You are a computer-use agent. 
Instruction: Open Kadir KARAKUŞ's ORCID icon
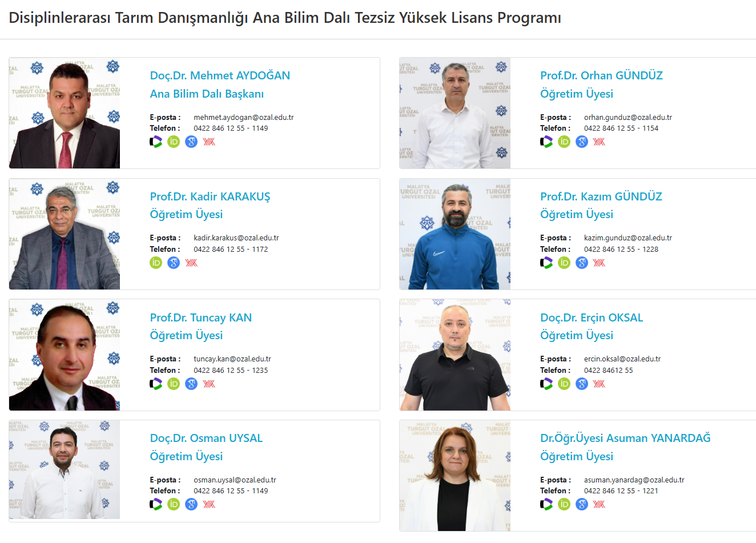pos(156,263)
